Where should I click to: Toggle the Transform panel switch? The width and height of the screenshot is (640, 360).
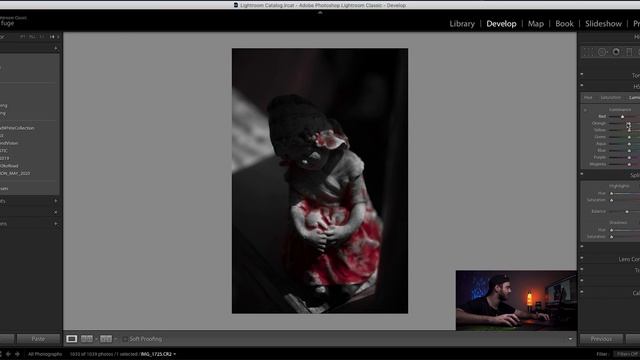(582, 269)
